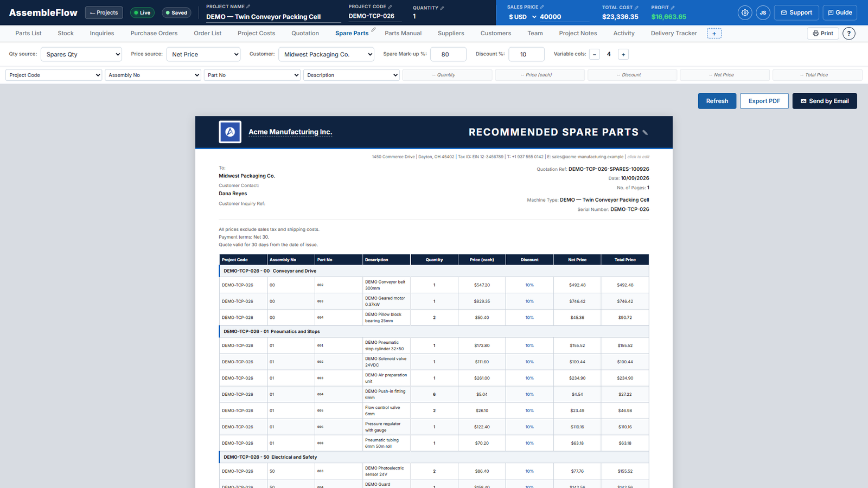
Task: Click the pencil icon on Spare Parts tab
Action: (373, 30)
